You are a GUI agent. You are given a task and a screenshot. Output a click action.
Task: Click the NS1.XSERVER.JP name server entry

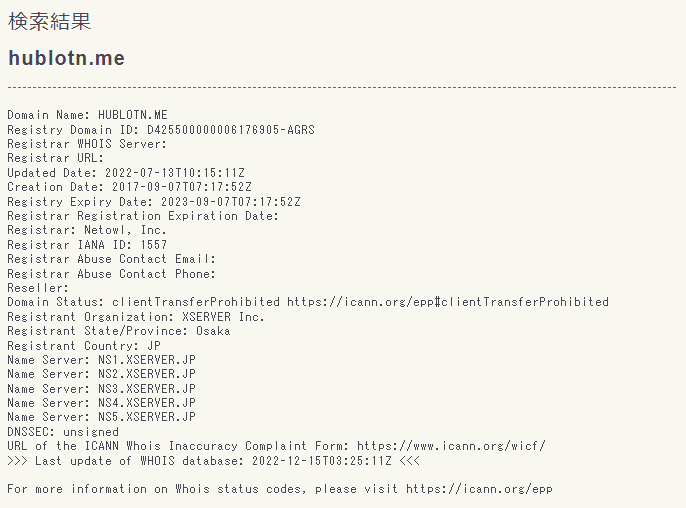tap(146, 359)
